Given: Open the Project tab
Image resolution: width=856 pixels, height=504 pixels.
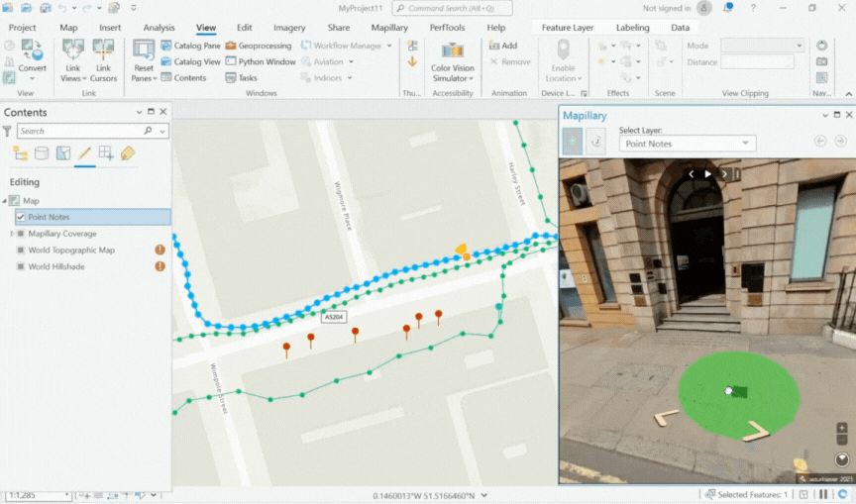Looking at the screenshot, I should (x=22, y=28).
